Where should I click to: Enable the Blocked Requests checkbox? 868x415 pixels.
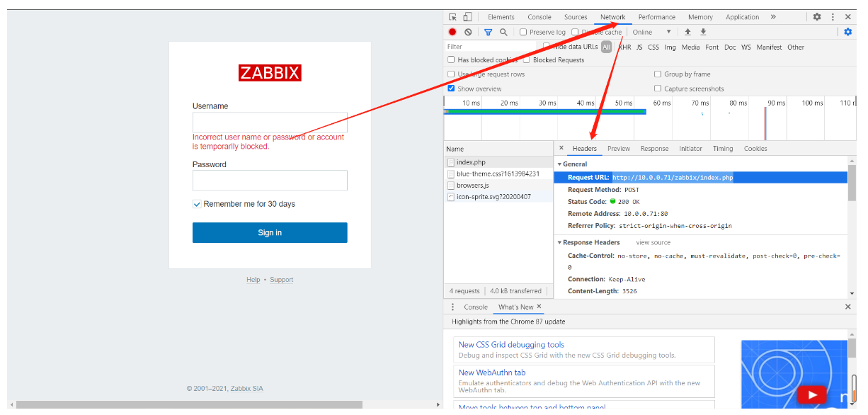tap(526, 60)
